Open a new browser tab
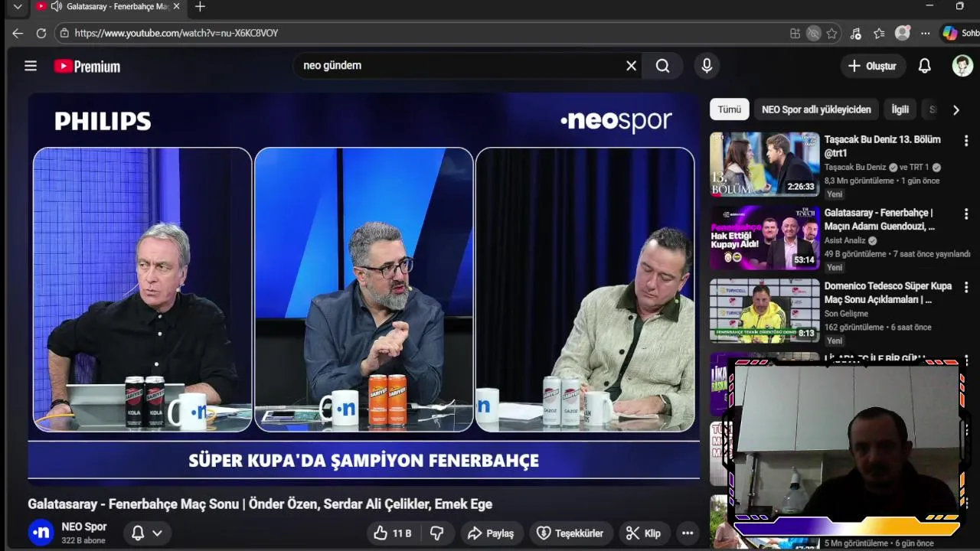 coord(200,6)
